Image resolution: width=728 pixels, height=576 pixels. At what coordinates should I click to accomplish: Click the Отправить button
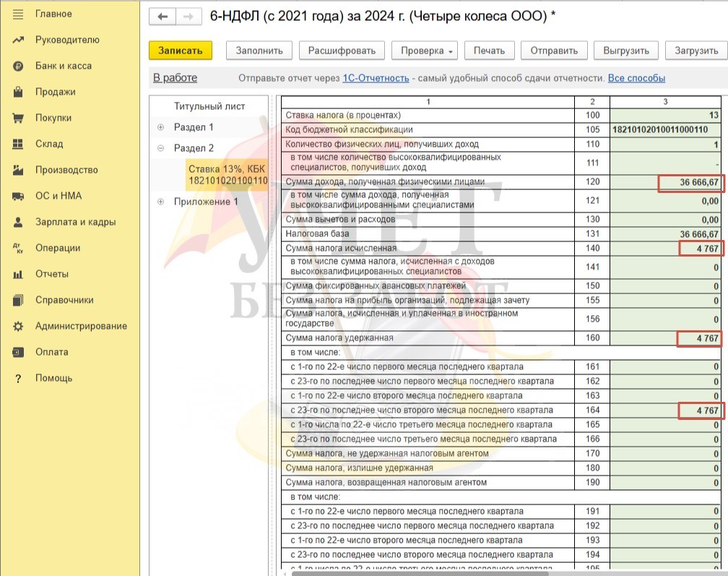(554, 51)
